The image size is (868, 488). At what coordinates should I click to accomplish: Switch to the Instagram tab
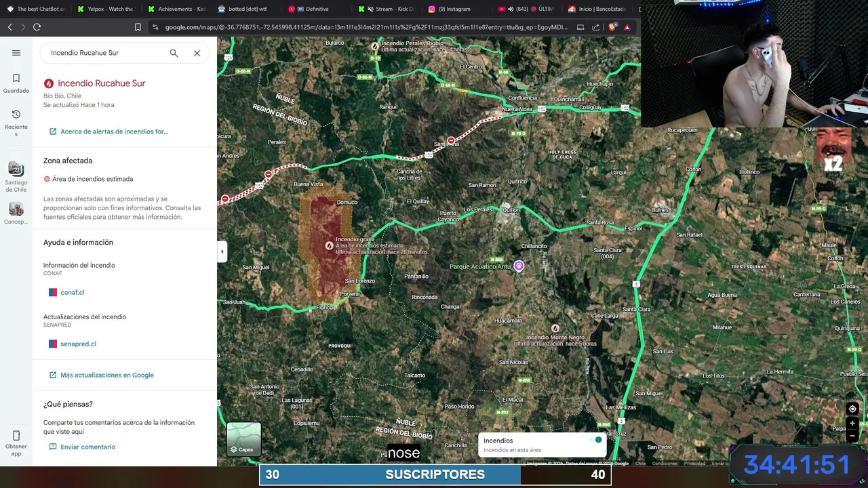[458, 9]
